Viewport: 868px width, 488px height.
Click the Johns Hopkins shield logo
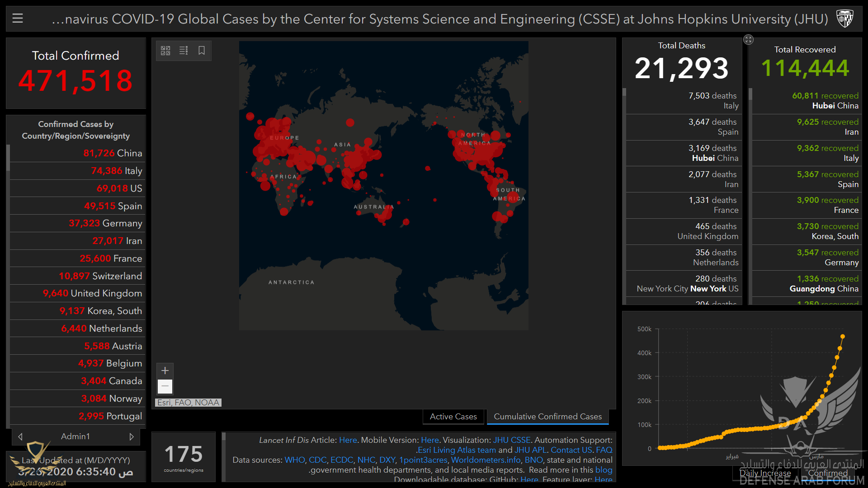[844, 19]
